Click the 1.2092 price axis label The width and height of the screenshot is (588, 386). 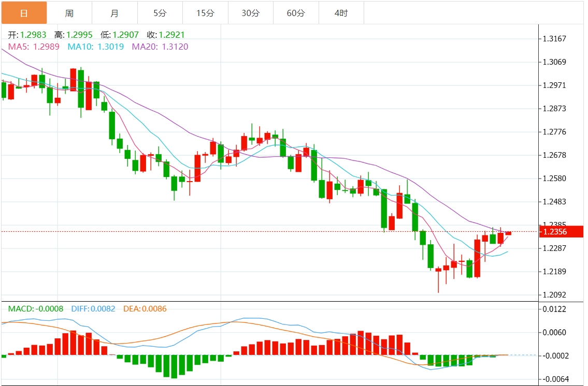click(554, 295)
